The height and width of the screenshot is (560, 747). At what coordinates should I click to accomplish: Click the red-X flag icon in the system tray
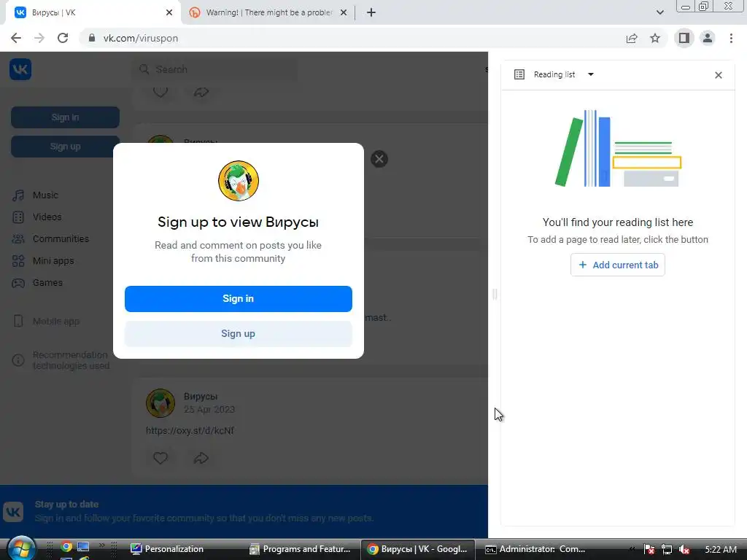[649, 550]
